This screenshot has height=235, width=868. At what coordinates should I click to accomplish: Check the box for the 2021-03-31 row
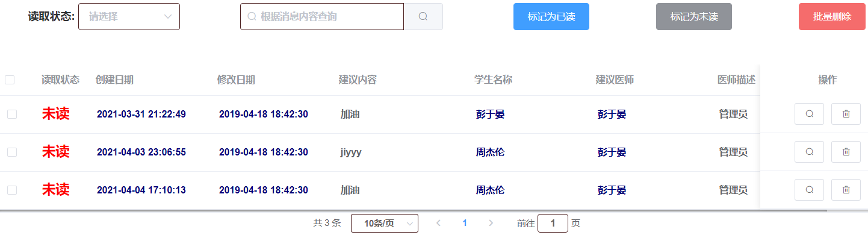pyautogui.click(x=12, y=114)
